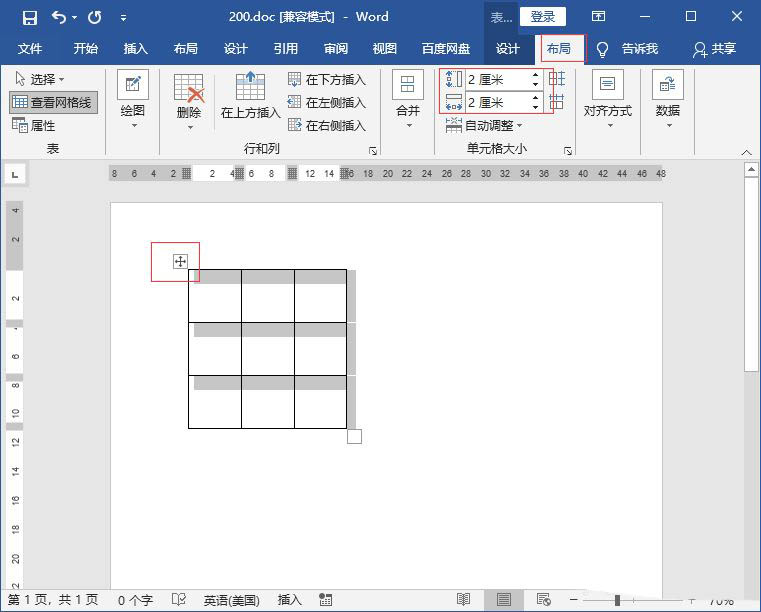Open the Properties (属性) table option
This screenshot has width=761, height=612.
34,126
